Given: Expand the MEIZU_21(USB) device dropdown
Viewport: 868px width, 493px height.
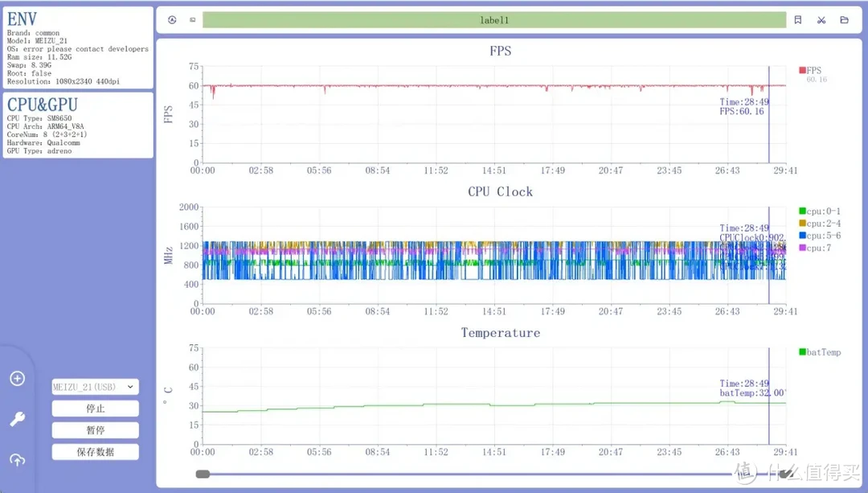Looking at the screenshot, I should point(95,387).
